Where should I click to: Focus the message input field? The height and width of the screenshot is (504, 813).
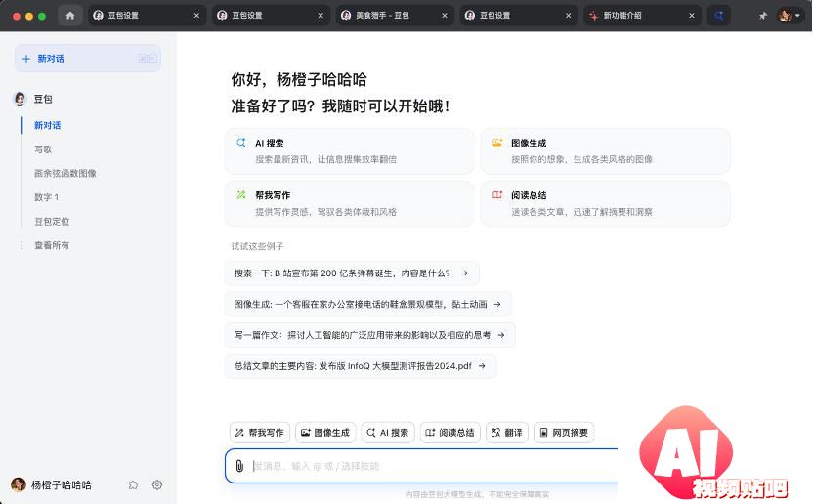click(x=421, y=466)
